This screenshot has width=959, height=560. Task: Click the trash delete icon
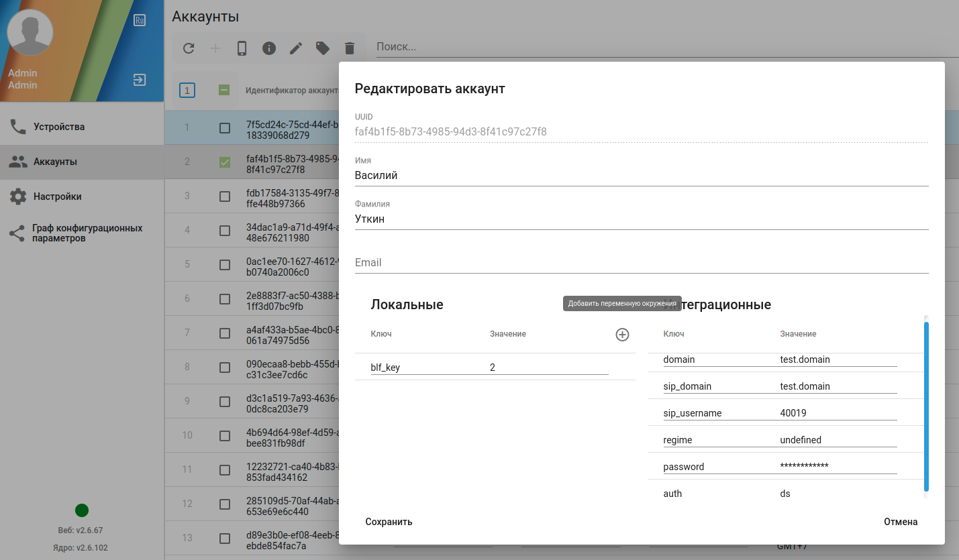click(349, 48)
